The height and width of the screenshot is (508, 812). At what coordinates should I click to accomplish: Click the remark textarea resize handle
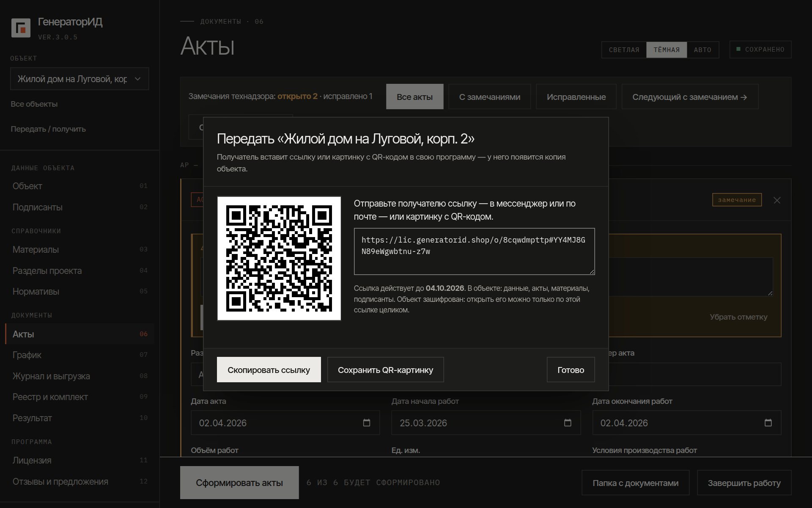(770, 293)
